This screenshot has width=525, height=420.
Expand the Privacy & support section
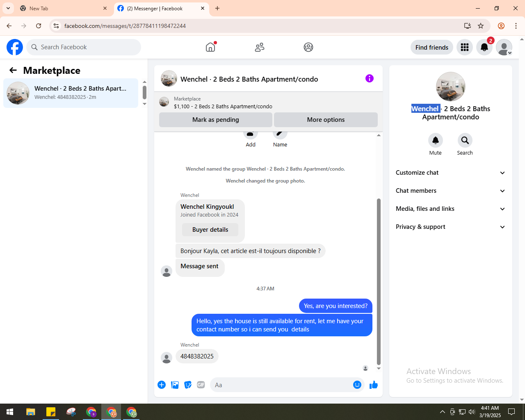coord(450,227)
